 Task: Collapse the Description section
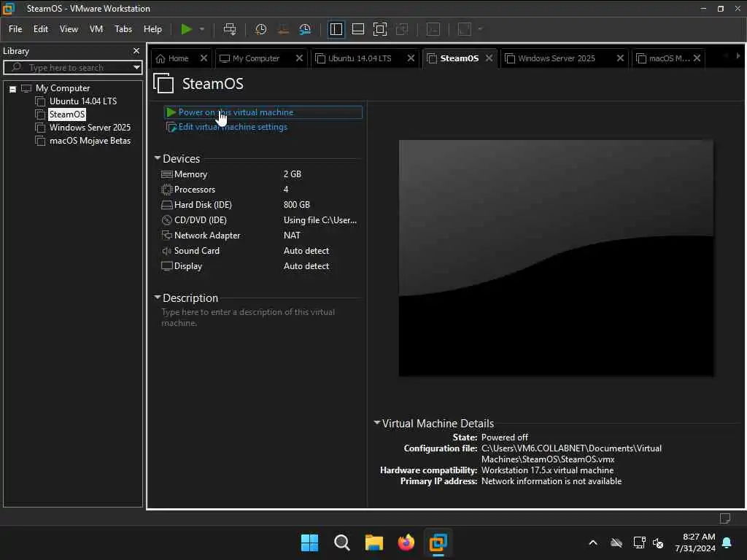click(x=158, y=297)
